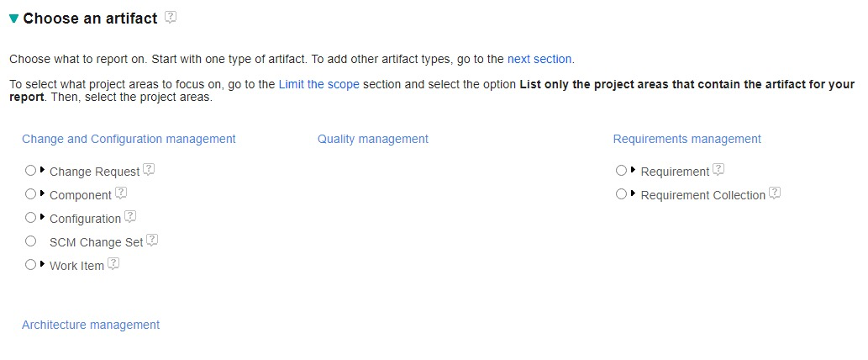Open help icon next to Change Request
The width and height of the screenshot is (868, 360).
tap(149, 169)
